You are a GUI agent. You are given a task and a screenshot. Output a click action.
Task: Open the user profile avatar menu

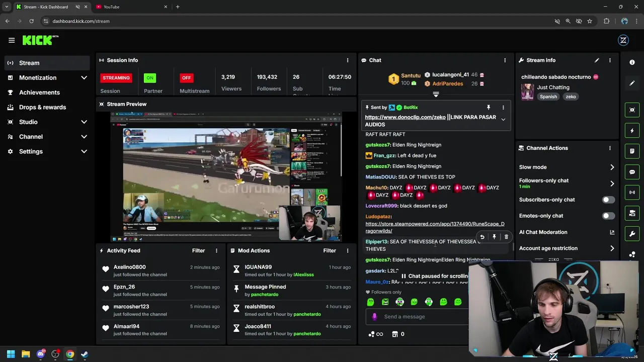coord(623,40)
